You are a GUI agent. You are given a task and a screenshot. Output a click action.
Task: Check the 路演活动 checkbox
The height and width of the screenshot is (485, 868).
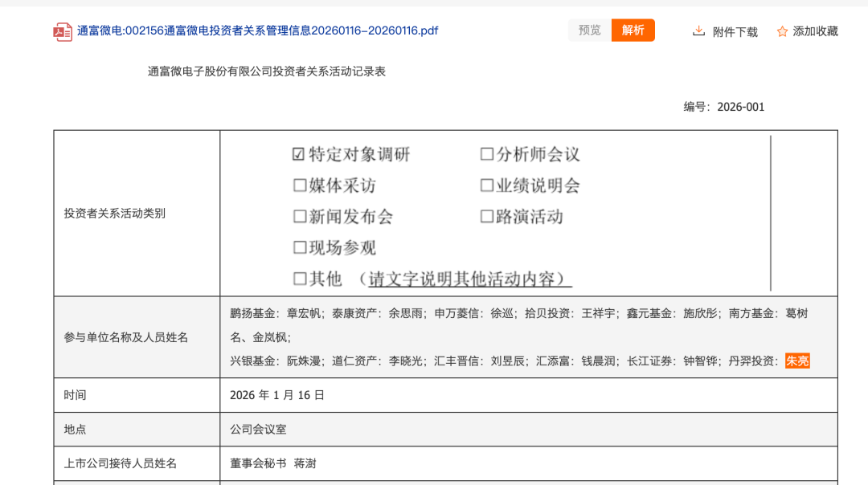click(x=485, y=217)
